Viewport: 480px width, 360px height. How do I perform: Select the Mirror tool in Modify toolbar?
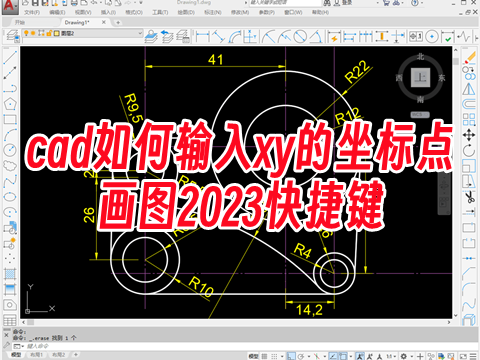pyautogui.click(x=469, y=89)
